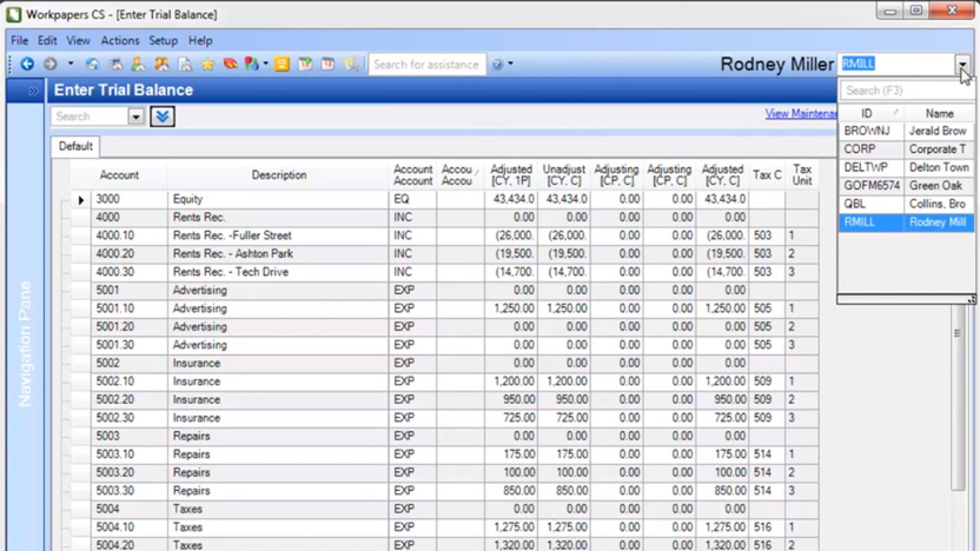This screenshot has height=551, width=980.
Task: Click the blue help question mark icon
Action: 497,64
